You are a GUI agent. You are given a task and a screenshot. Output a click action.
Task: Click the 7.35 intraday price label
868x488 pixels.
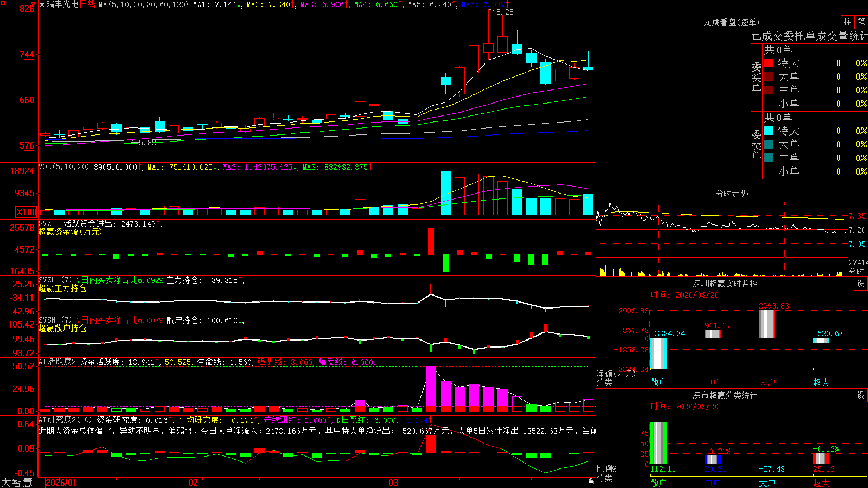click(857, 216)
